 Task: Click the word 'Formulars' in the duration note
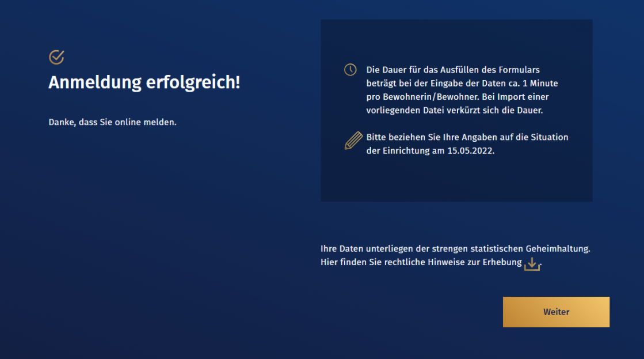point(520,70)
